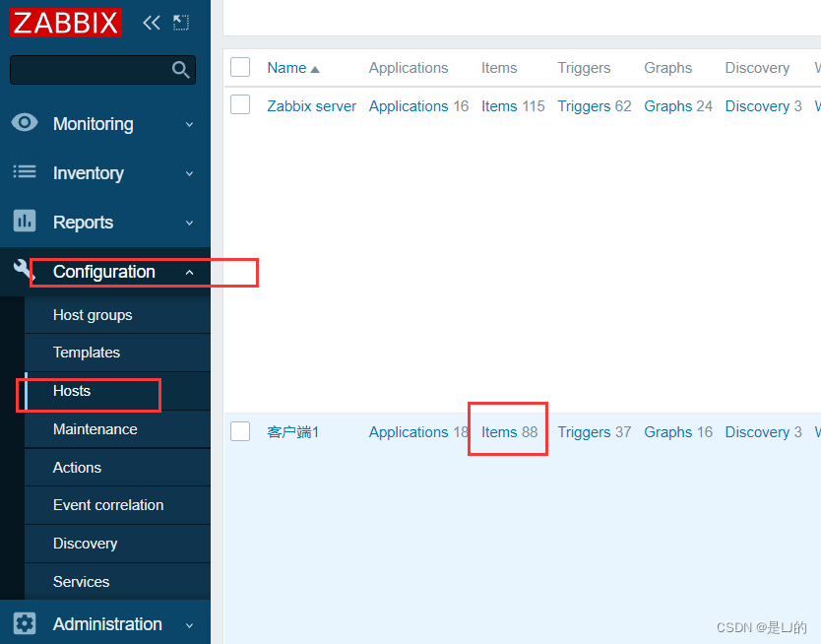Open 客户端1 Graphs 16
This screenshot has height=644, width=821.
tap(667, 432)
